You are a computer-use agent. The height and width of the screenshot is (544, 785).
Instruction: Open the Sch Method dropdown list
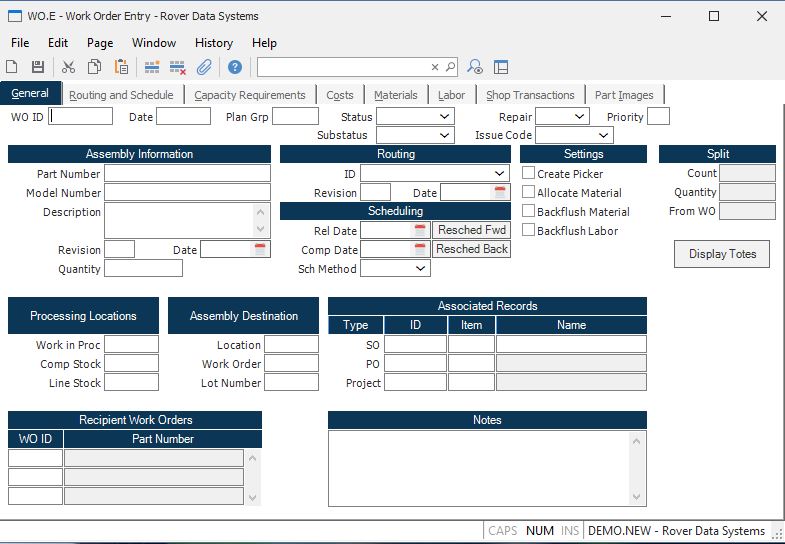click(x=421, y=269)
